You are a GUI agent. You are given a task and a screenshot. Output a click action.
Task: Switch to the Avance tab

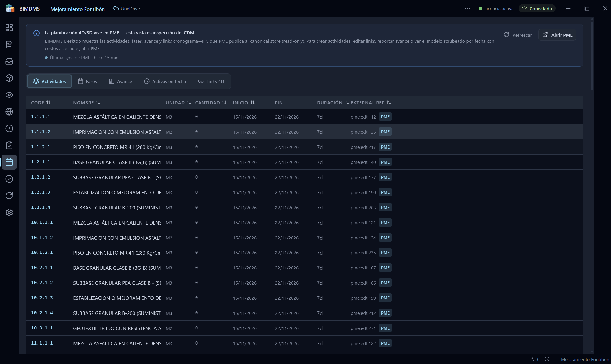tap(120, 81)
